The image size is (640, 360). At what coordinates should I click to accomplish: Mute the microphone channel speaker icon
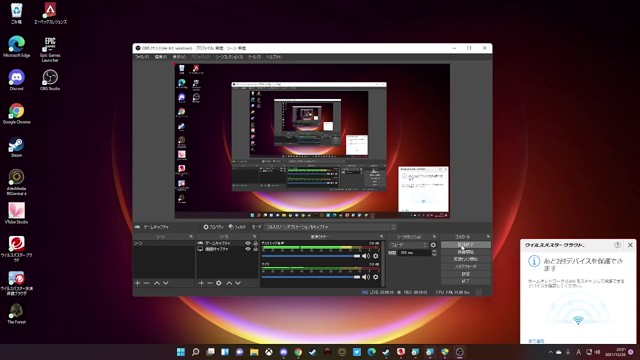(366, 277)
